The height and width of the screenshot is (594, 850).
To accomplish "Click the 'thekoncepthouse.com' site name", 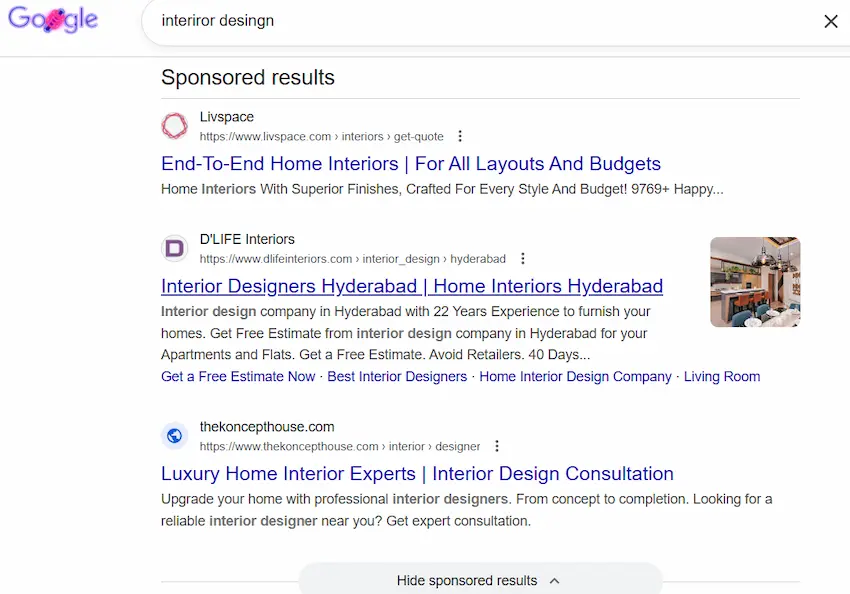I will [x=267, y=427].
